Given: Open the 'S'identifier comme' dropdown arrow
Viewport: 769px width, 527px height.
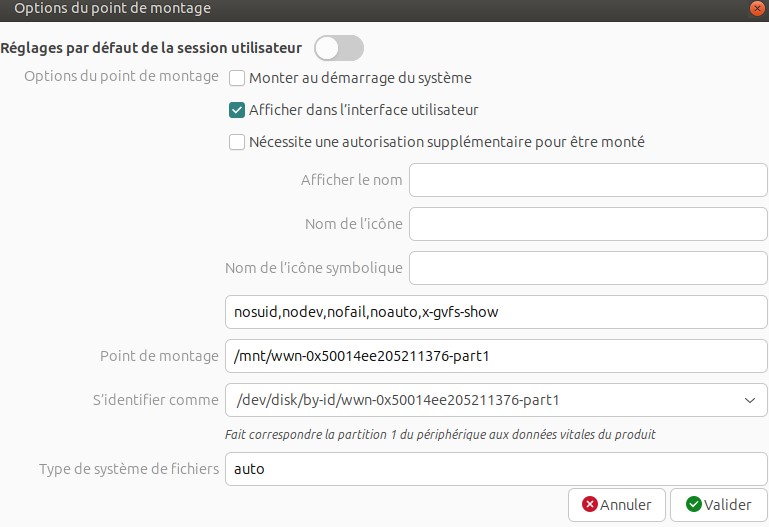Looking at the screenshot, I should pyautogui.click(x=749, y=400).
